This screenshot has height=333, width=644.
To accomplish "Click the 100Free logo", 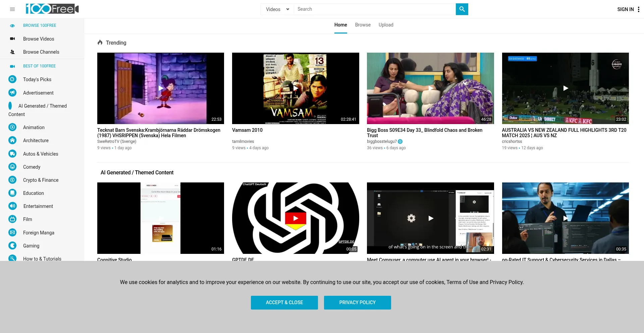I will [52, 9].
